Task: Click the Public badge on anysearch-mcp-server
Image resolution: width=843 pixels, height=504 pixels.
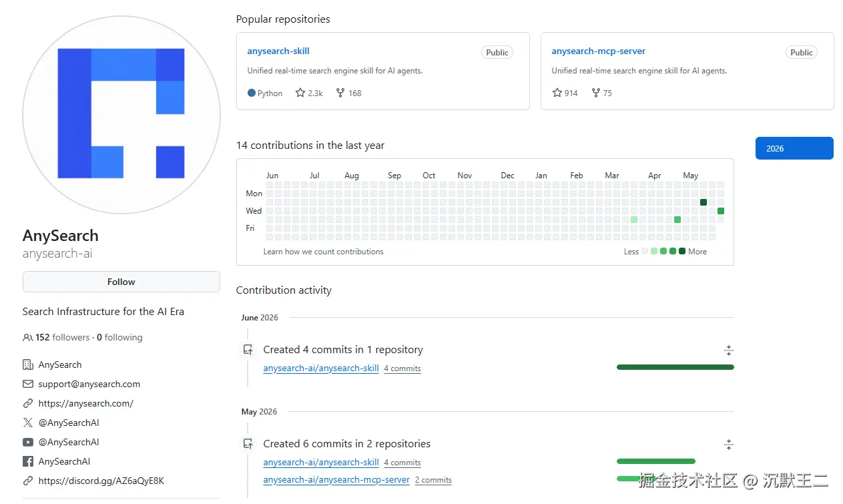Action: [x=802, y=53]
